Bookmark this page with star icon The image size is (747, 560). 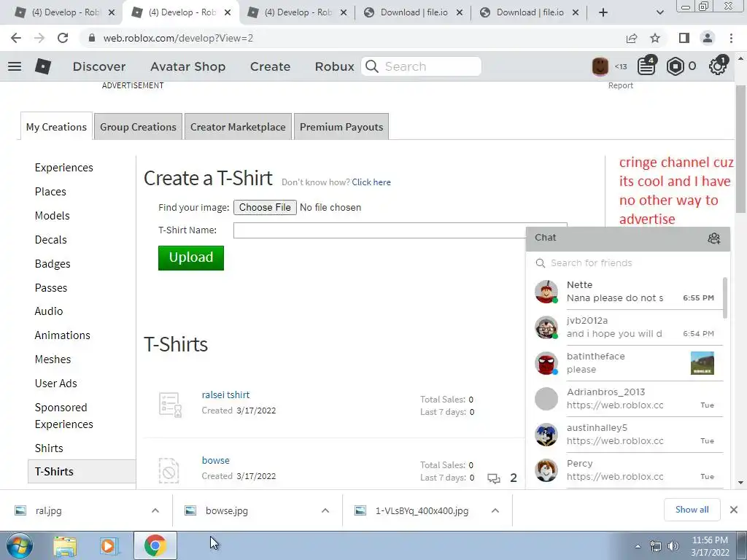[656, 38]
